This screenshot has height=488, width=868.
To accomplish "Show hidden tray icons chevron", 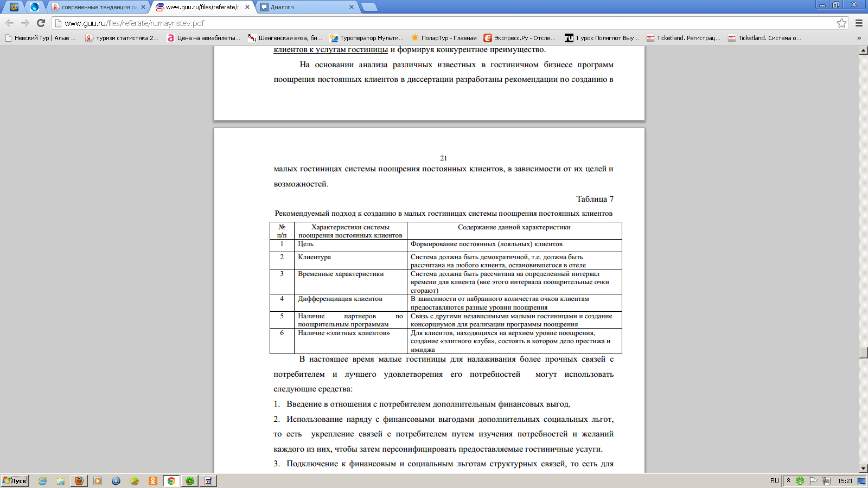I will tap(788, 480).
